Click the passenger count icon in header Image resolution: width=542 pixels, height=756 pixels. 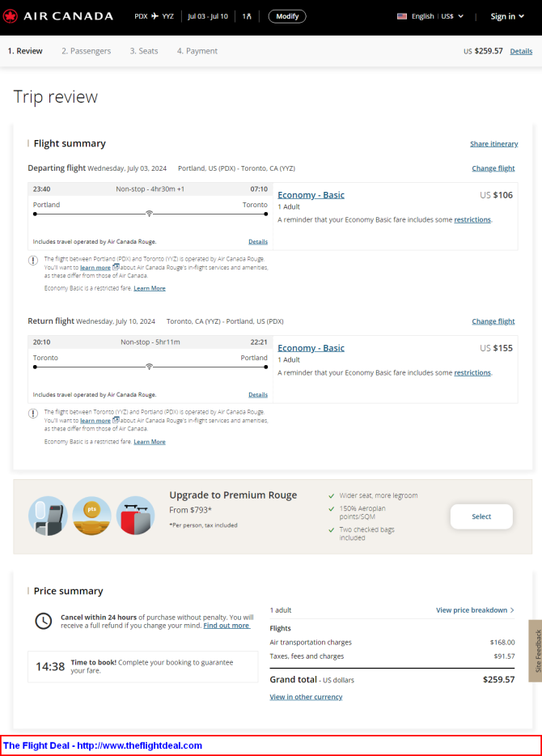[x=247, y=16]
